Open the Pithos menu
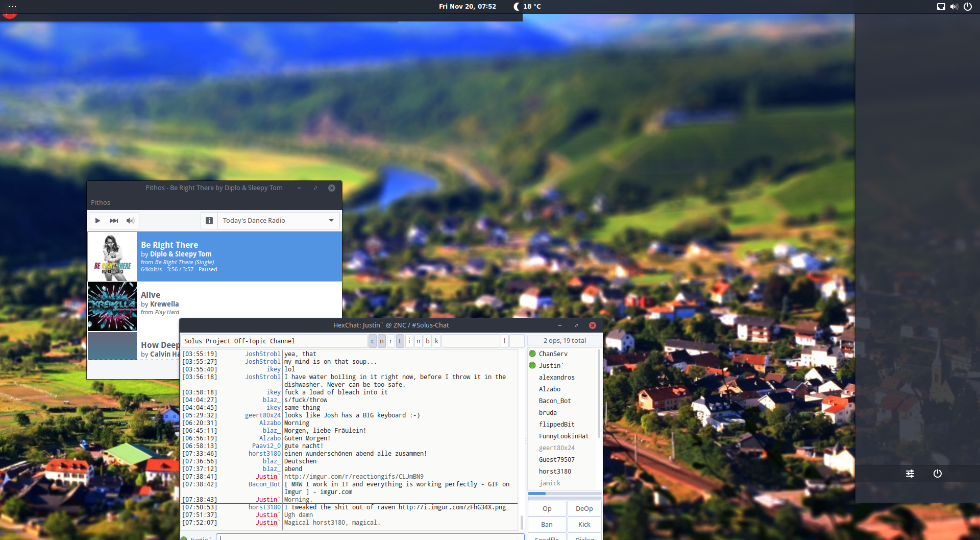The height and width of the screenshot is (540, 980). pos(101,202)
